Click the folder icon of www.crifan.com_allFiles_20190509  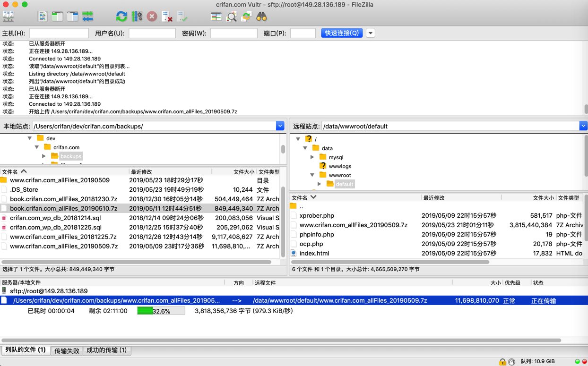pos(4,180)
